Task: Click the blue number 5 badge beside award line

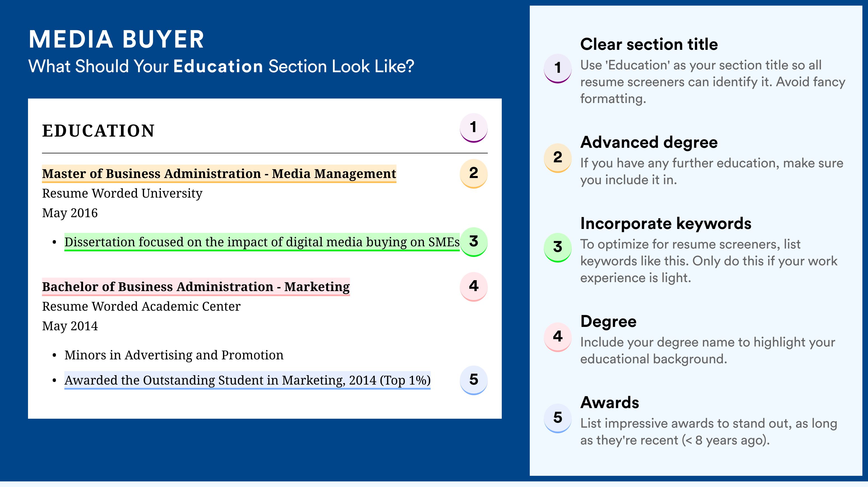Action: coord(473,380)
